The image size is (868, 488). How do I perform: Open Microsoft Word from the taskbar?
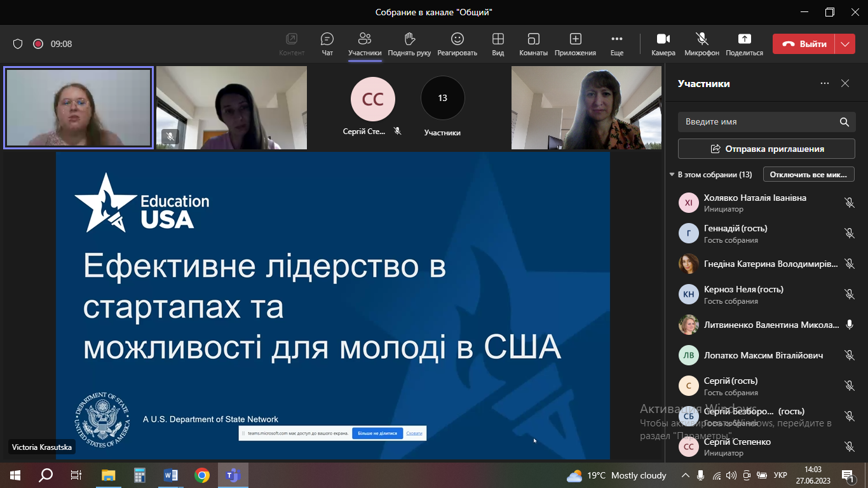tap(171, 475)
